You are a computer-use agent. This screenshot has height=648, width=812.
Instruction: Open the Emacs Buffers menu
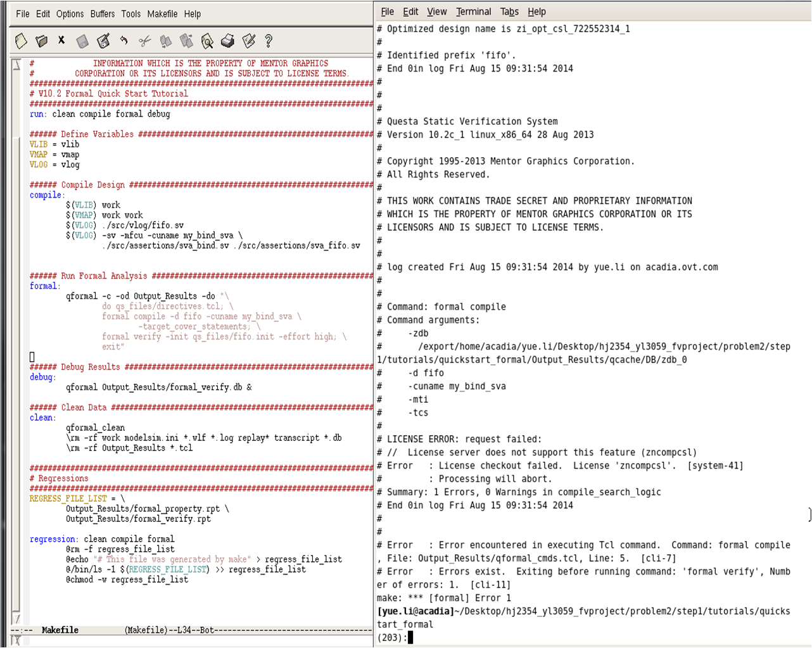102,14
